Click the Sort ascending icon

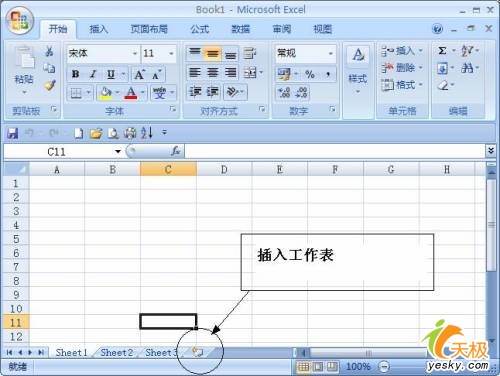147,133
